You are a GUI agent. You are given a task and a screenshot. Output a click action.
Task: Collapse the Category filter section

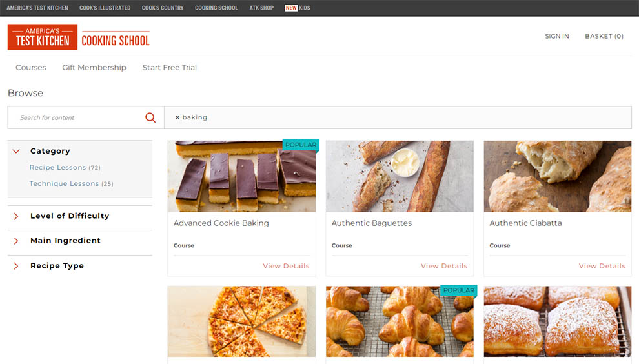tap(16, 151)
